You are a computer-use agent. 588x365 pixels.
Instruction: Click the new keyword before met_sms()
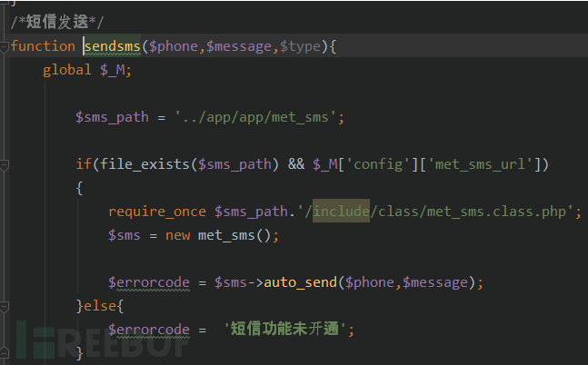[x=178, y=235]
